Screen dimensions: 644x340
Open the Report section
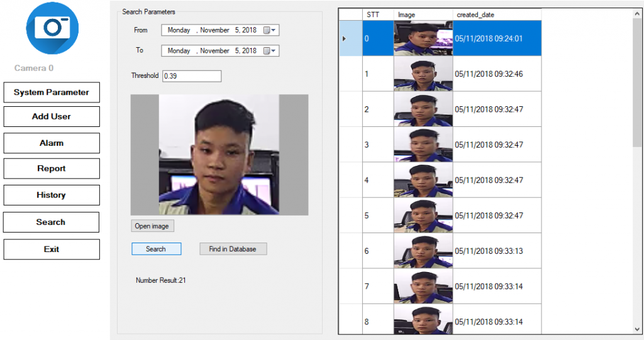(x=52, y=168)
